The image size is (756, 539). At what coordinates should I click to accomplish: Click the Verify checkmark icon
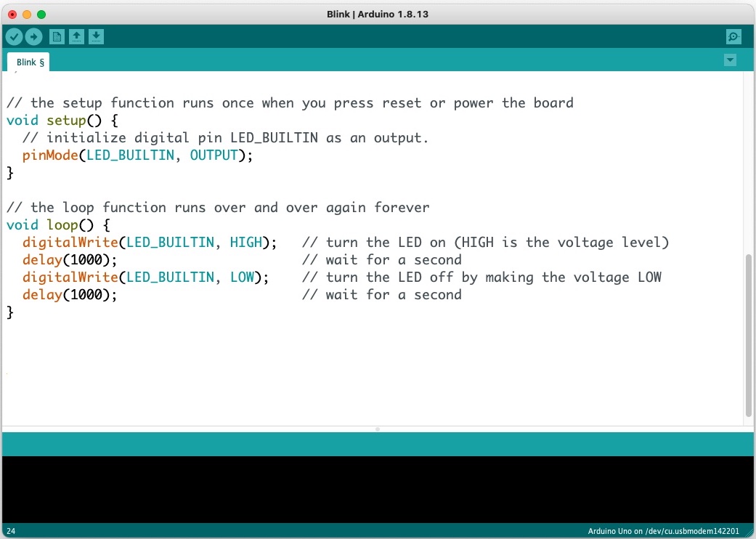coord(14,37)
